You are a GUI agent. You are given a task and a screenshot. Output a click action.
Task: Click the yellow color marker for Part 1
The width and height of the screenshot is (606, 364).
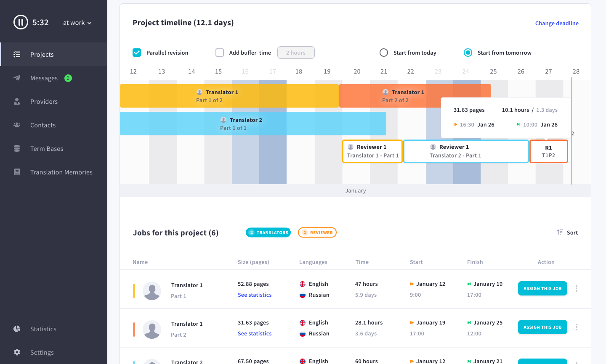pyautogui.click(x=134, y=291)
